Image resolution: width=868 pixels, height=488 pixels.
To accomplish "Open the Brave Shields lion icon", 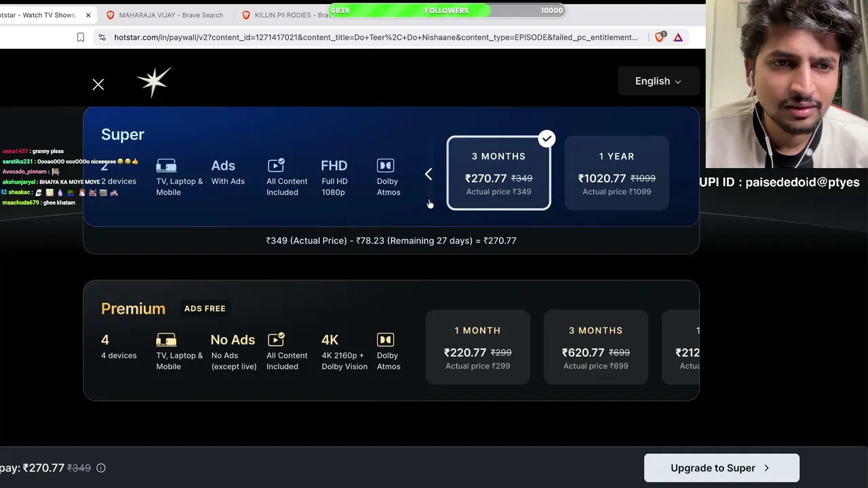I will 659,37.
